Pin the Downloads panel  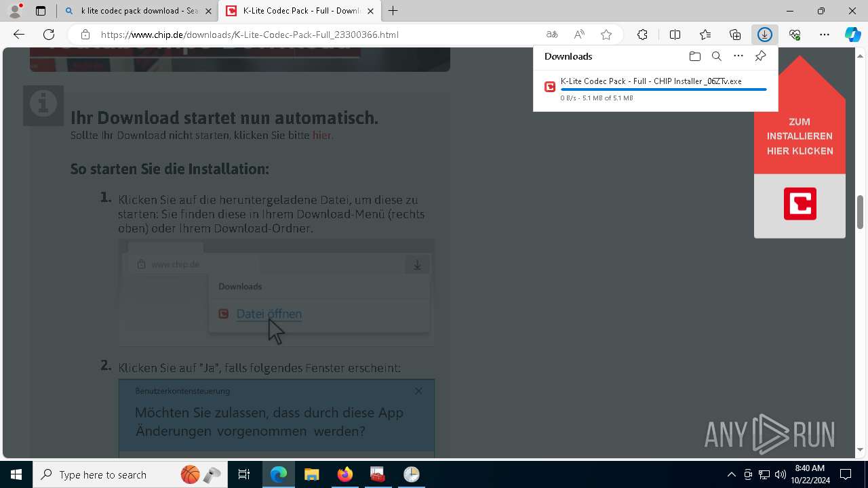760,56
